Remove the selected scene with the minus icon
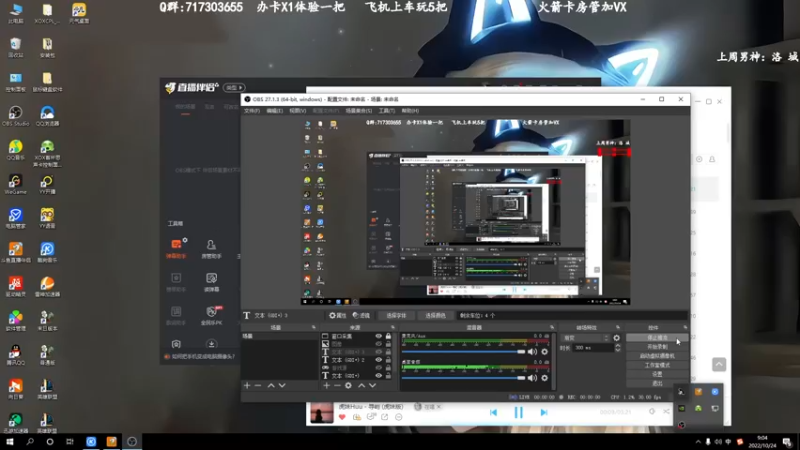 pyautogui.click(x=258, y=386)
